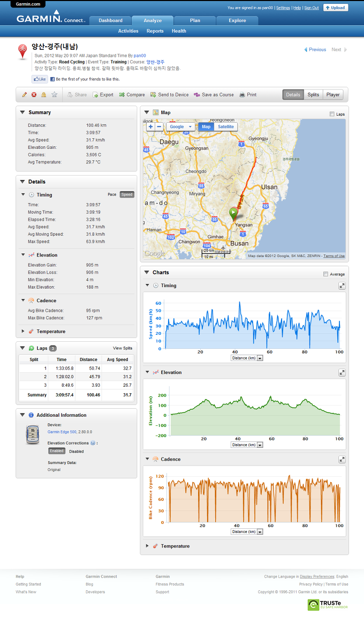The width and height of the screenshot is (364, 623).
Task: Open the Health submenu
Action: pos(179,31)
